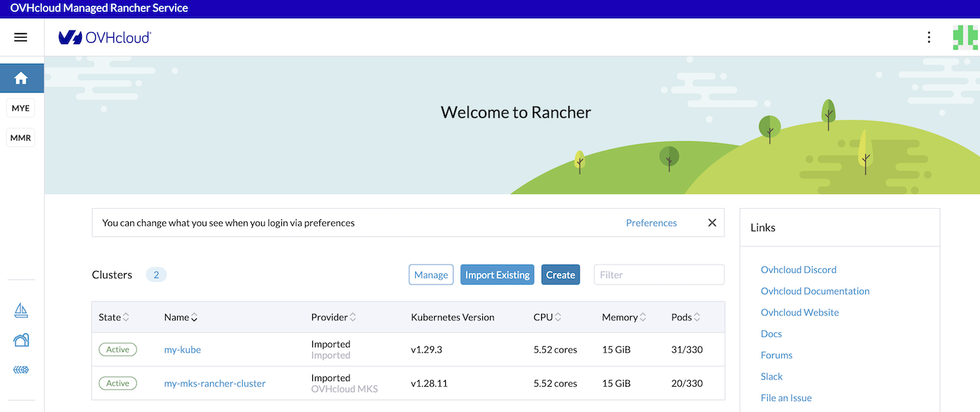This screenshot has width=980, height=412.
Task: Click inside the cluster Filter field
Action: [658, 274]
